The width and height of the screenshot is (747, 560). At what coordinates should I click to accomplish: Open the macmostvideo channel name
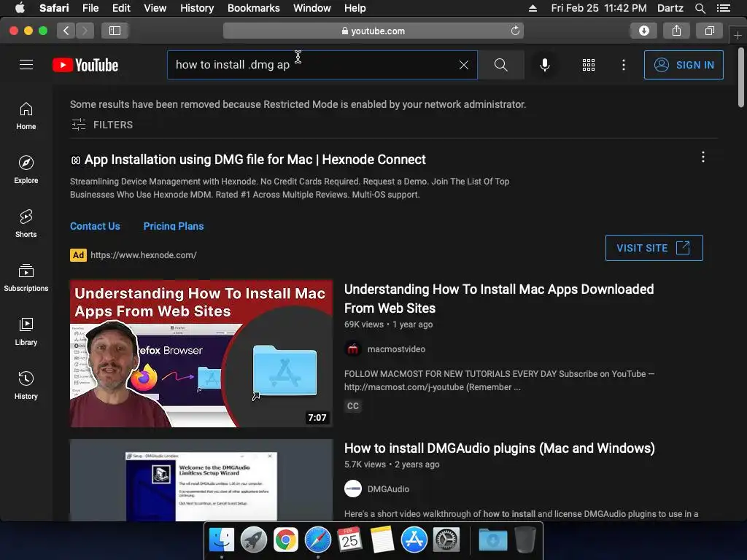pyautogui.click(x=396, y=349)
